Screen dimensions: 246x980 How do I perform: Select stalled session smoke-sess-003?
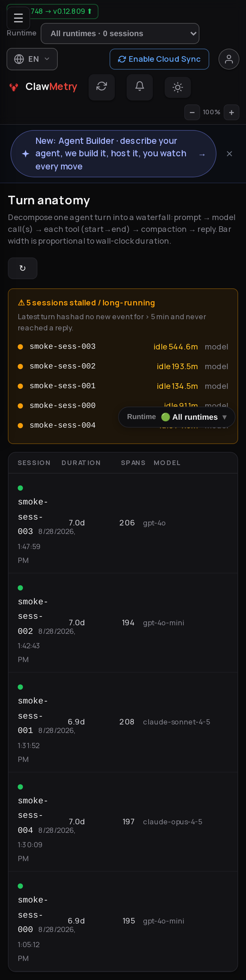point(123,346)
